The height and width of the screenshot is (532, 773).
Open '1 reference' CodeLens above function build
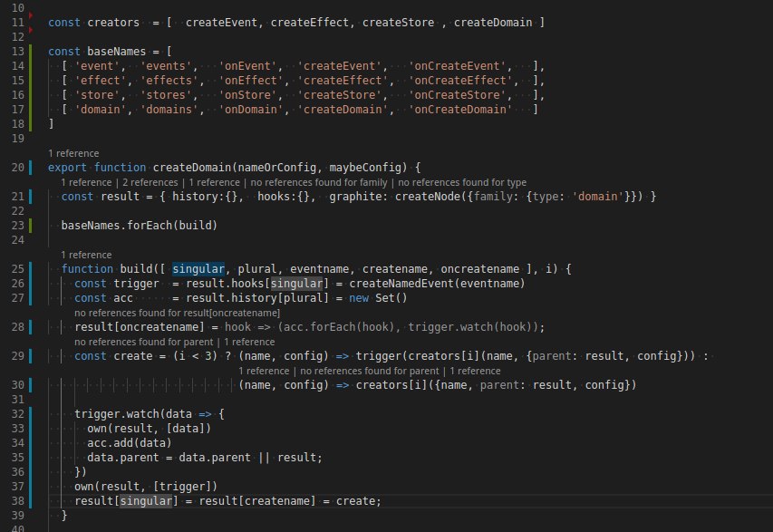click(x=86, y=255)
